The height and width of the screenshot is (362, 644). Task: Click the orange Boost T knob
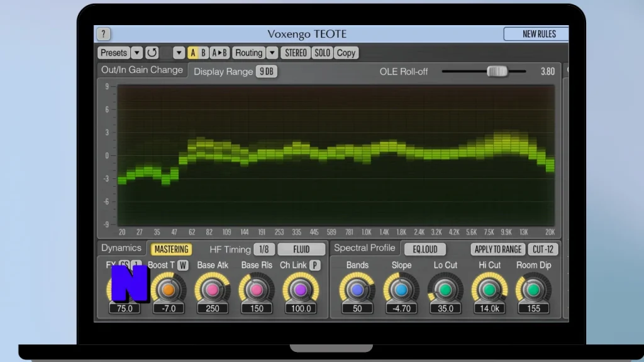[169, 290]
